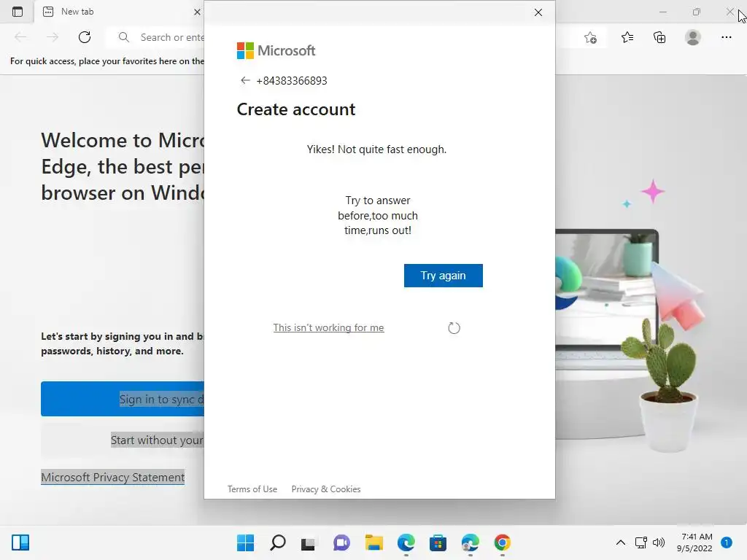
Task: Open Google Chrome from taskbar
Action: [x=502, y=542]
